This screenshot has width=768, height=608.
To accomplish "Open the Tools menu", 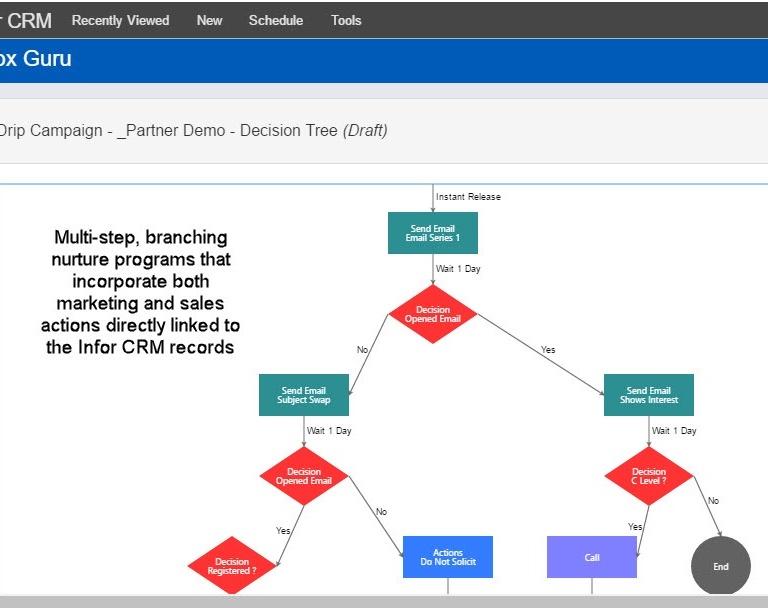I will click(x=346, y=21).
